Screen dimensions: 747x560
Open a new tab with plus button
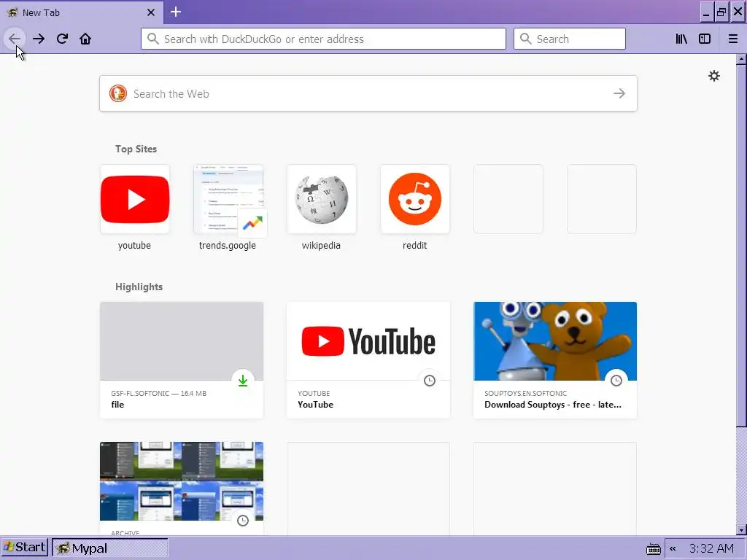click(176, 12)
